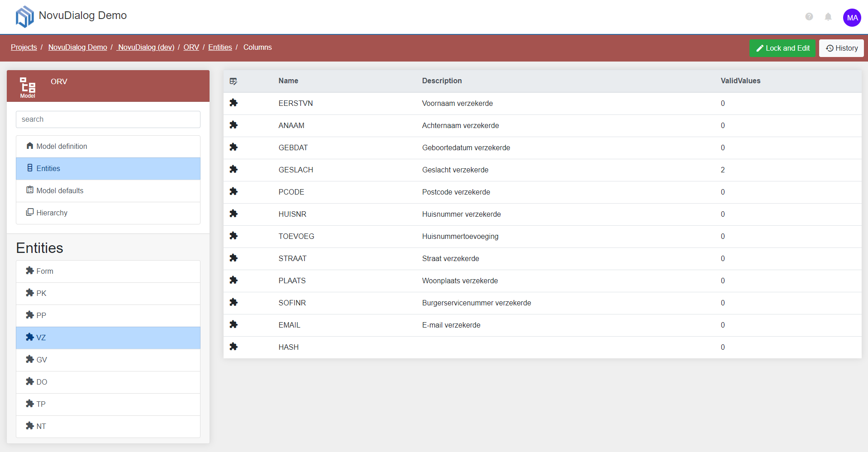Click 'Huisnummertoevoeging' description

[460, 236]
